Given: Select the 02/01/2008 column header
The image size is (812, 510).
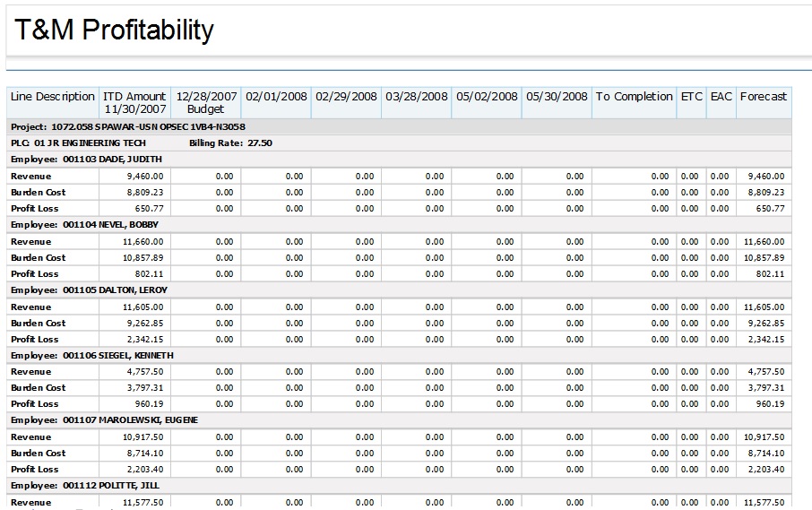Looking at the screenshot, I should tap(276, 97).
